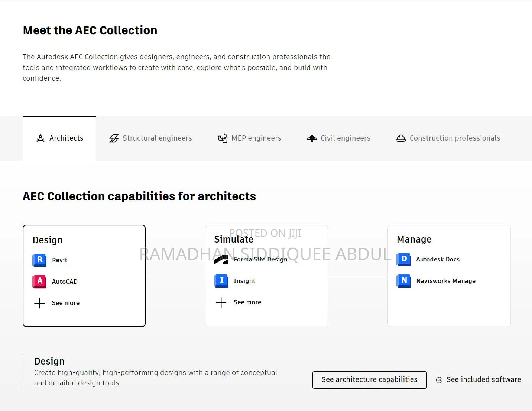Click the Design section heading above the description
The image size is (532, 411).
(x=49, y=362)
